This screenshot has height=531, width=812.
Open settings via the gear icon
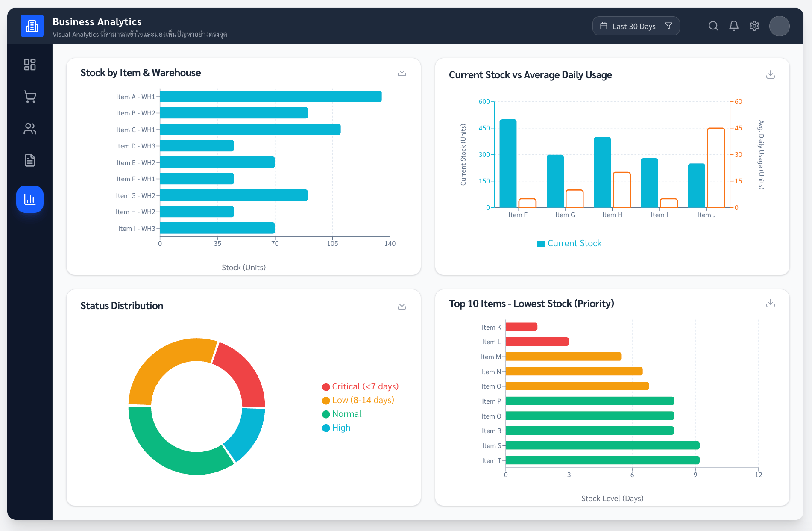754,26
